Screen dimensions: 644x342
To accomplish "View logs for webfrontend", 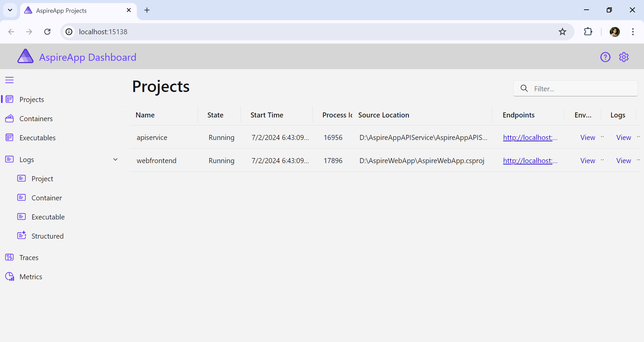I will (x=624, y=161).
